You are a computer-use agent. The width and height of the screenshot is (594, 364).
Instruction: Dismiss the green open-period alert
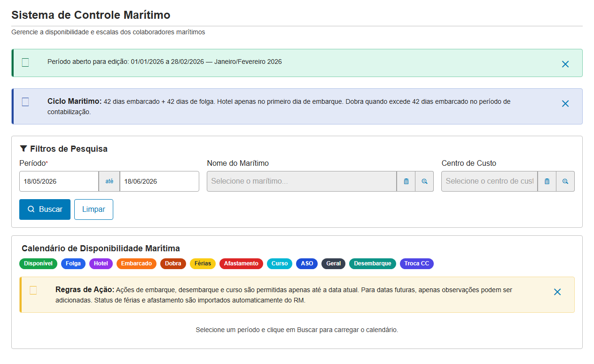point(565,64)
